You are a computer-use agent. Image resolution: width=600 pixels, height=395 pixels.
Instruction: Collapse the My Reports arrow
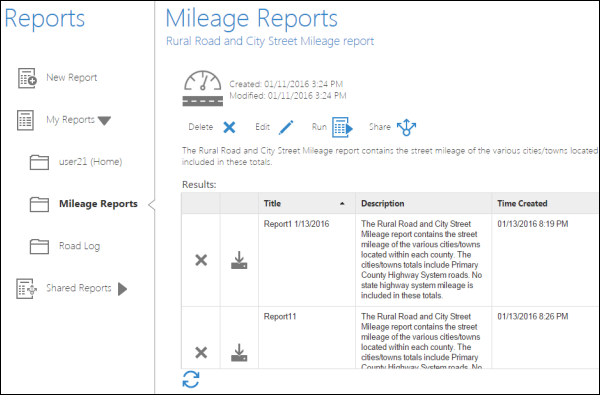click(x=104, y=121)
